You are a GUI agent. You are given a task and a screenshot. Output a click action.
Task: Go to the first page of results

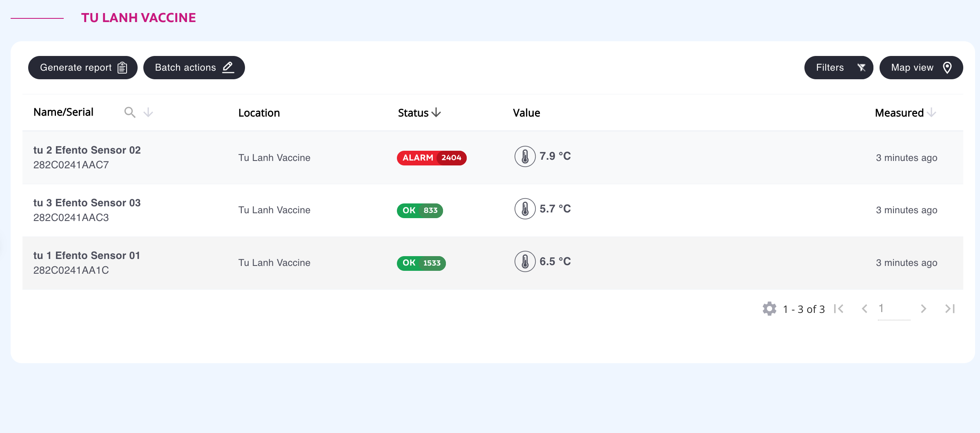(839, 309)
